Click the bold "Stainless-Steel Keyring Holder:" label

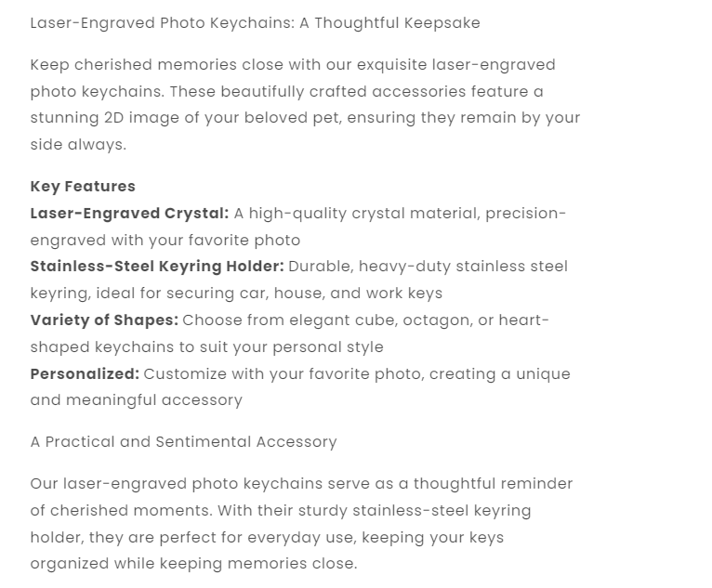click(x=157, y=267)
